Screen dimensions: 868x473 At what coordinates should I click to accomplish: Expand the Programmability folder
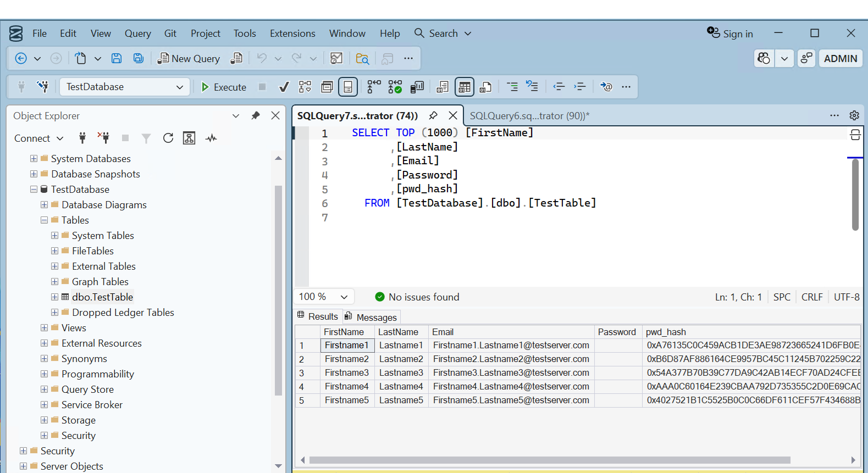tap(44, 374)
